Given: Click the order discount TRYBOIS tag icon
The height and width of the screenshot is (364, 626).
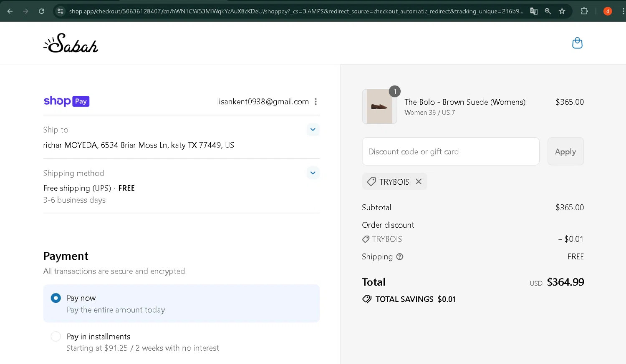Looking at the screenshot, I should coord(366,239).
